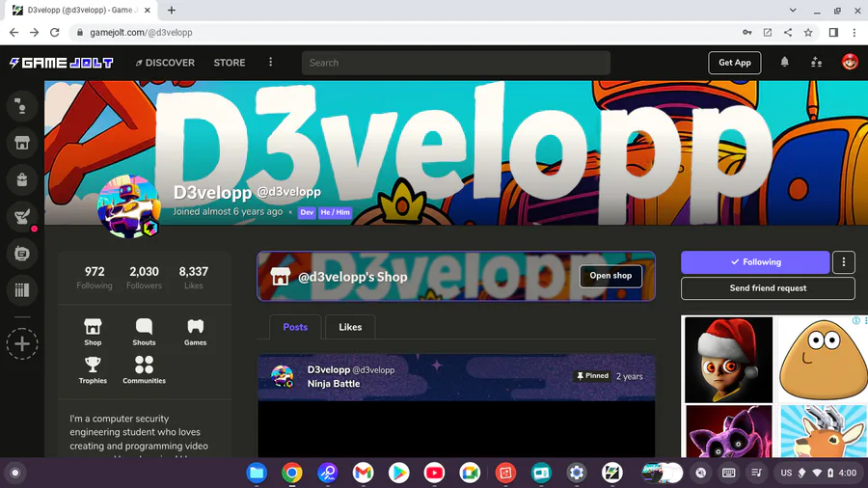Screen dimensions: 868x488
Task: Click the post author avatar on Ninja Battle
Action: click(x=283, y=376)
